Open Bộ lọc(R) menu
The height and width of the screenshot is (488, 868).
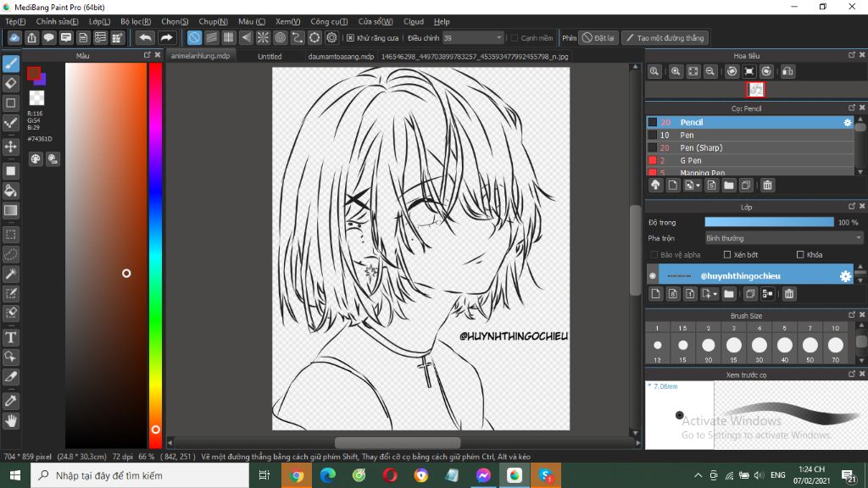coord(136,21)
